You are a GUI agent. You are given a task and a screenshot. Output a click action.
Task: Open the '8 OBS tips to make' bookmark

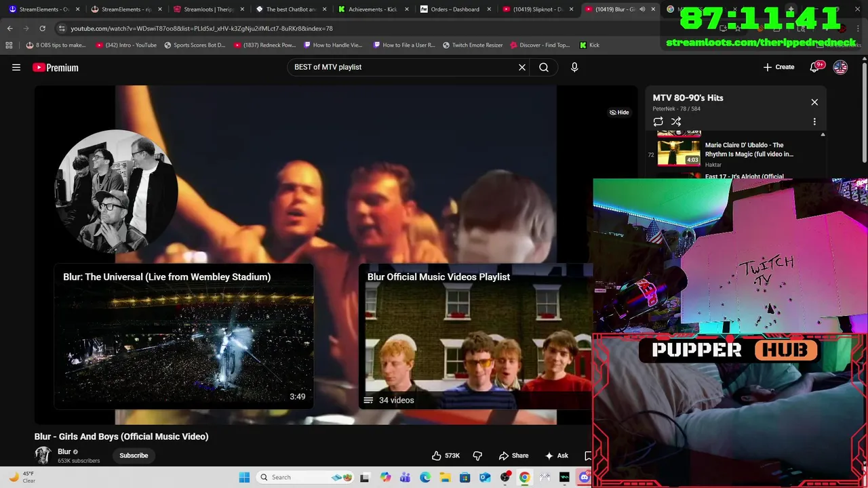click(x=56, y=45)
